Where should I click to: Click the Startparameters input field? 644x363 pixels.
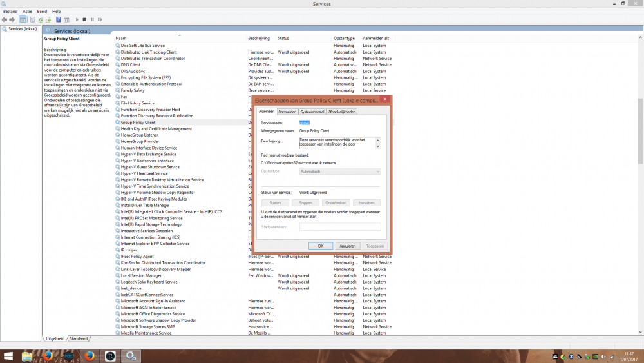point(340,227)
